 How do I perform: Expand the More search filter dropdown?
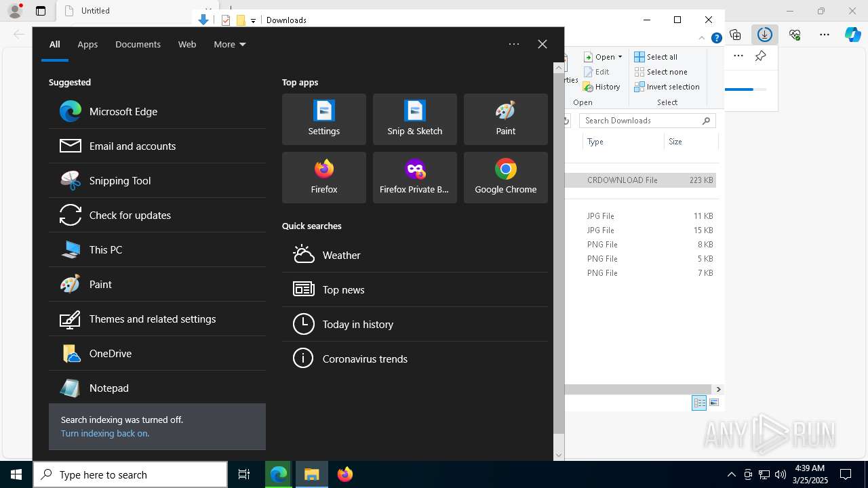pos(230,44)
